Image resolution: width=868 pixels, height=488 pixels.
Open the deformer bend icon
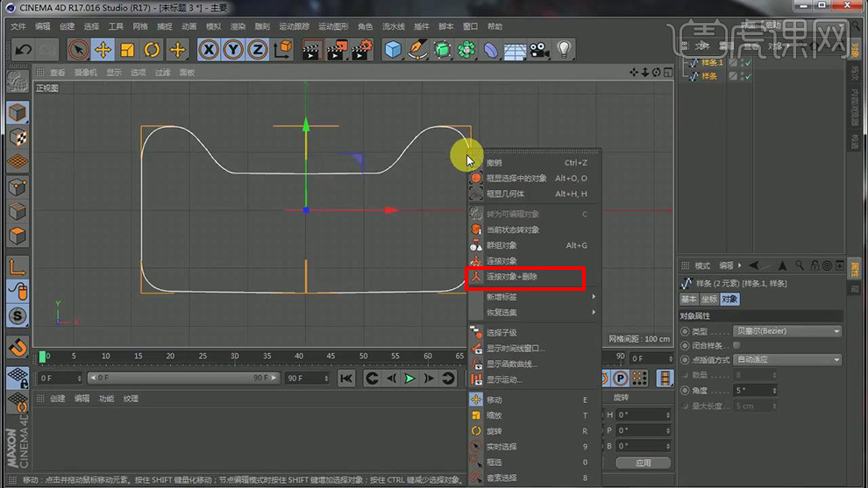pyautogui.click(x=490, y=50)
